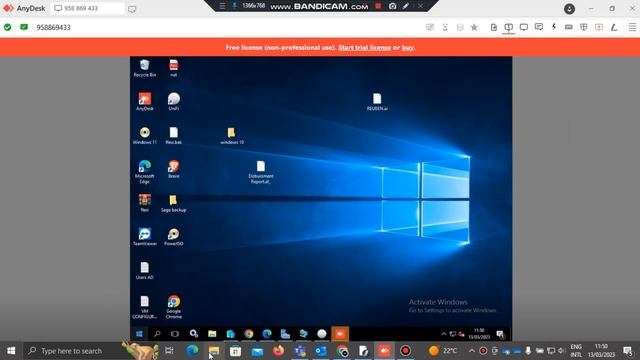640x360 pixels.
Task: Click the Start trial license link
Action: [364, 48]
